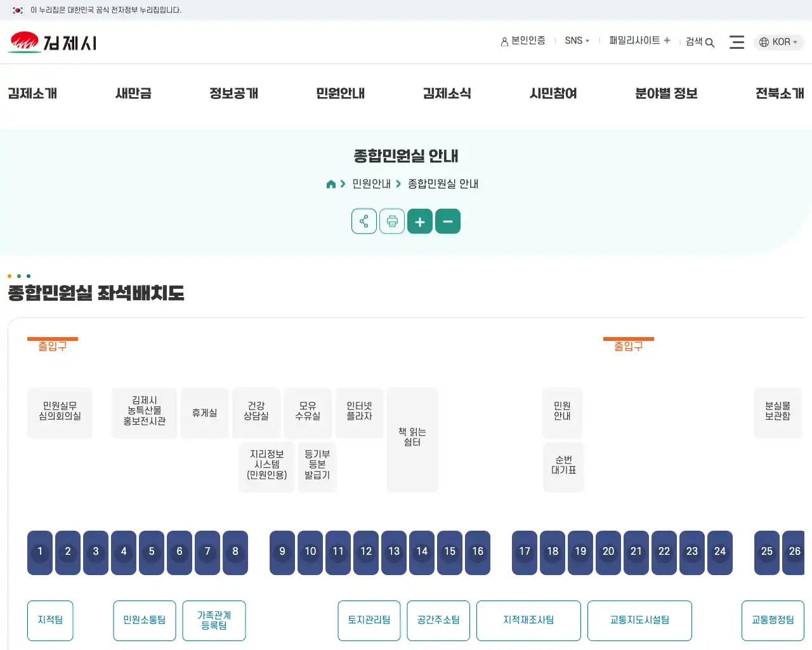Select the 토지관리팀 label on the map
Image resolution: width=812 pixels, height=650 pixels.
pyautogui.click(x=369, y=620)
